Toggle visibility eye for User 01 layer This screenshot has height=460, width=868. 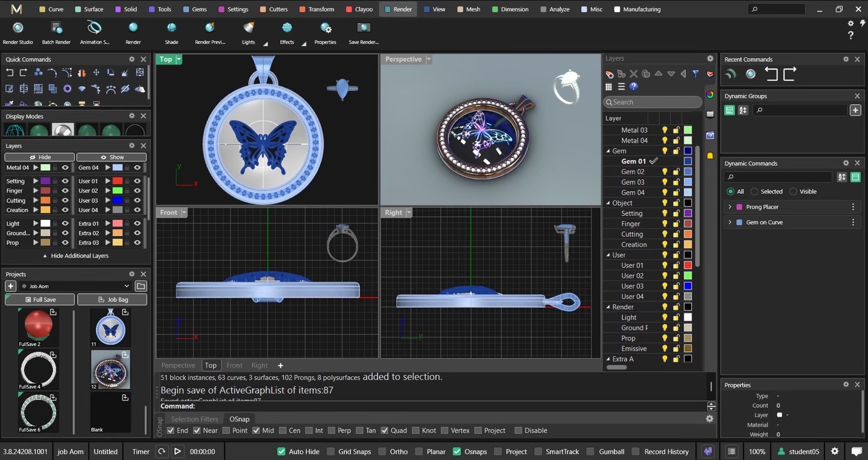(137, 181)
